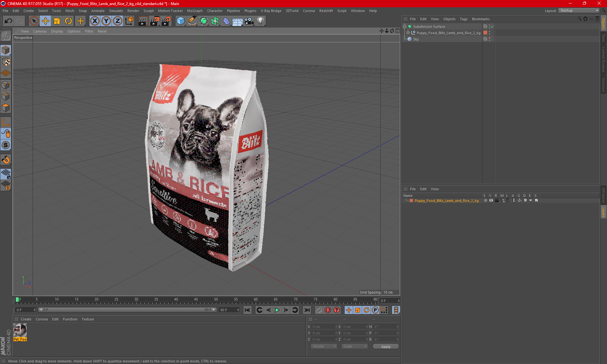607x364 pixels.
Task: Click the Apply button
Action: [x=385, y=347]
